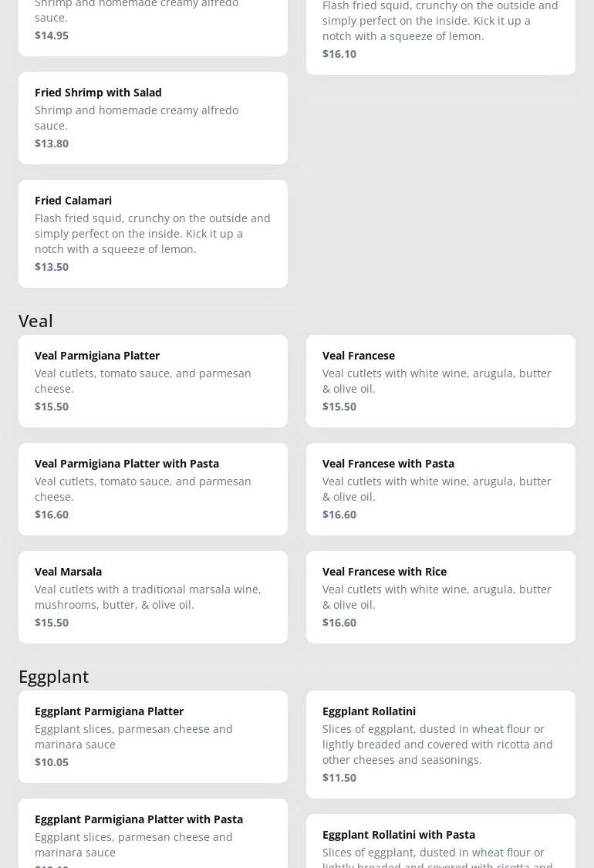Open the Fried Shrimp with Salad item
594x868 pixels.
[153, 117]
